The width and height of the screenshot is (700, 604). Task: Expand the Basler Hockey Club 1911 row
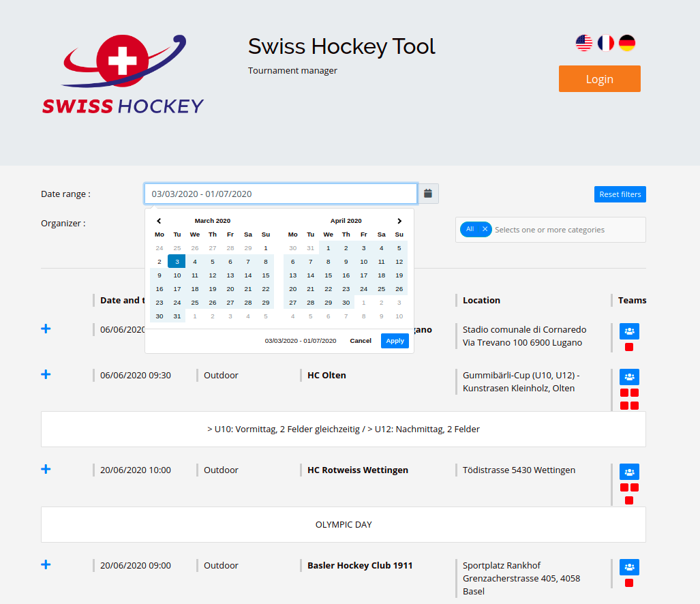tap(46, 564)
